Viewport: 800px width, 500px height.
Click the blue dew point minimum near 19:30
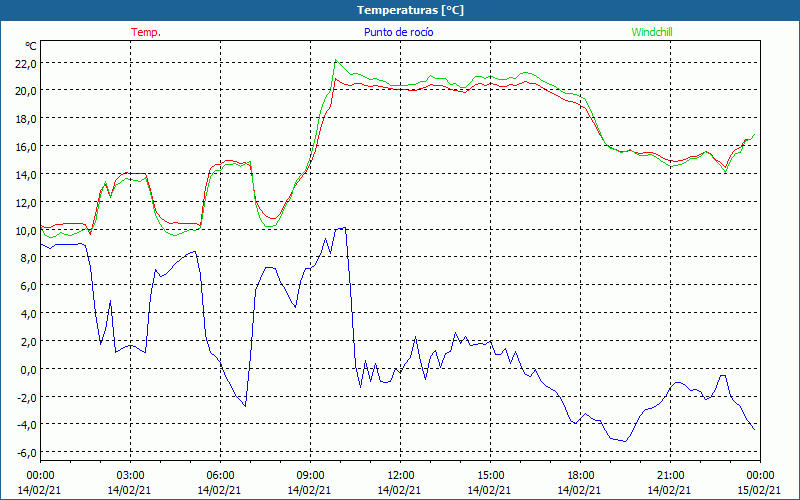625,441
